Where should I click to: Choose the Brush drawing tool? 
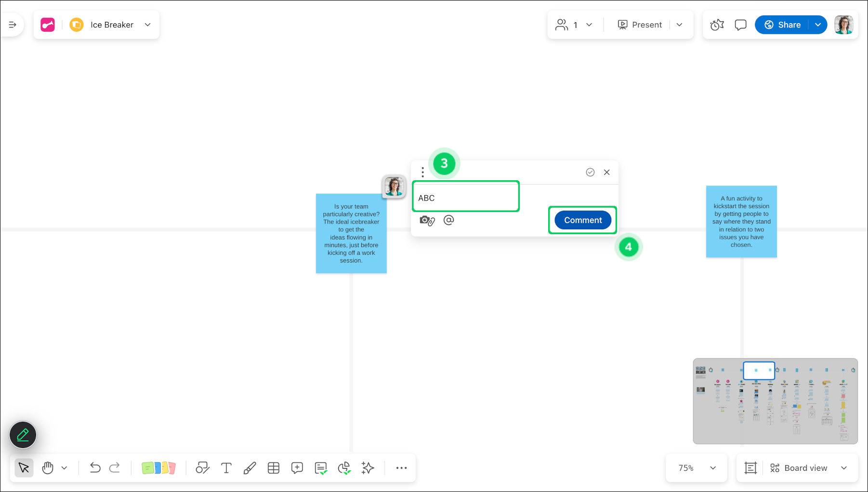pos(250,468)
